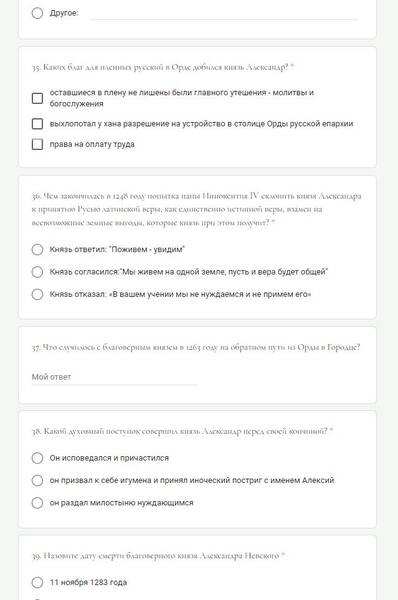Click question 36 title about папа Иннокентий

196,209
